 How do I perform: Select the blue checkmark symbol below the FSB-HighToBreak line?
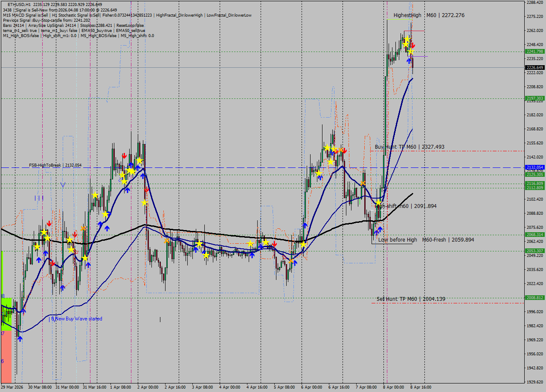click(x=63, y=185)
